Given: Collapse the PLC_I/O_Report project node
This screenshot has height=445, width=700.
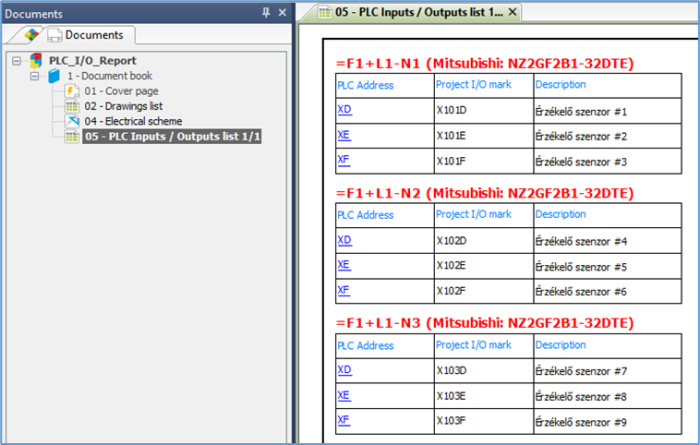Looking at the screenshot, I should click(17, 61).
